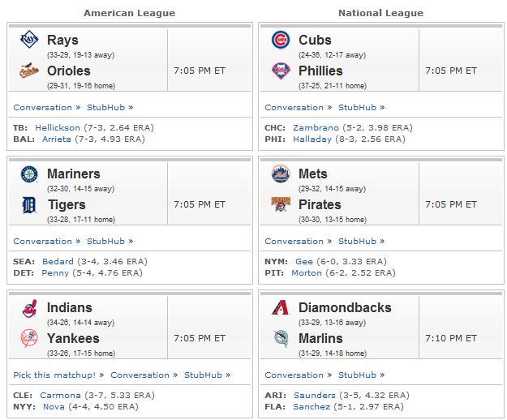This screenshot has width=507, height=420.
Task: Click the Seattle Mariners compass logo
Action: pyautogui.click(x=29, y=174)
